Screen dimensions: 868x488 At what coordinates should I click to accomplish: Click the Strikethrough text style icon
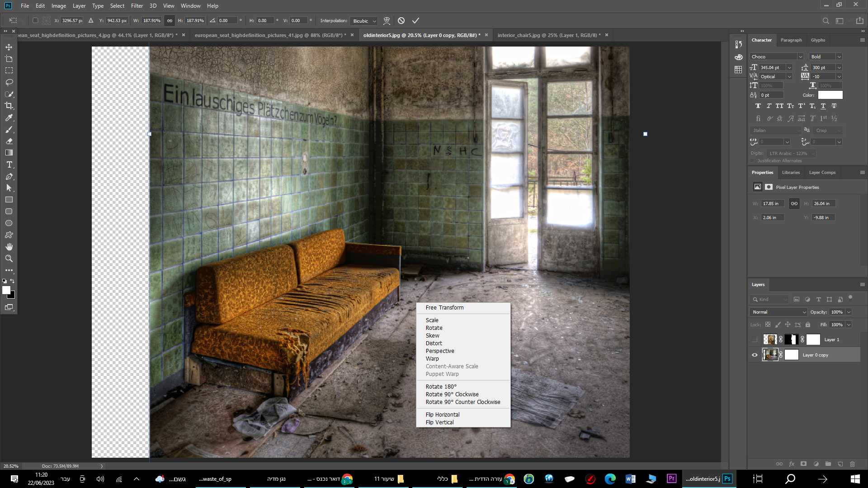click(x=834, y=106)
